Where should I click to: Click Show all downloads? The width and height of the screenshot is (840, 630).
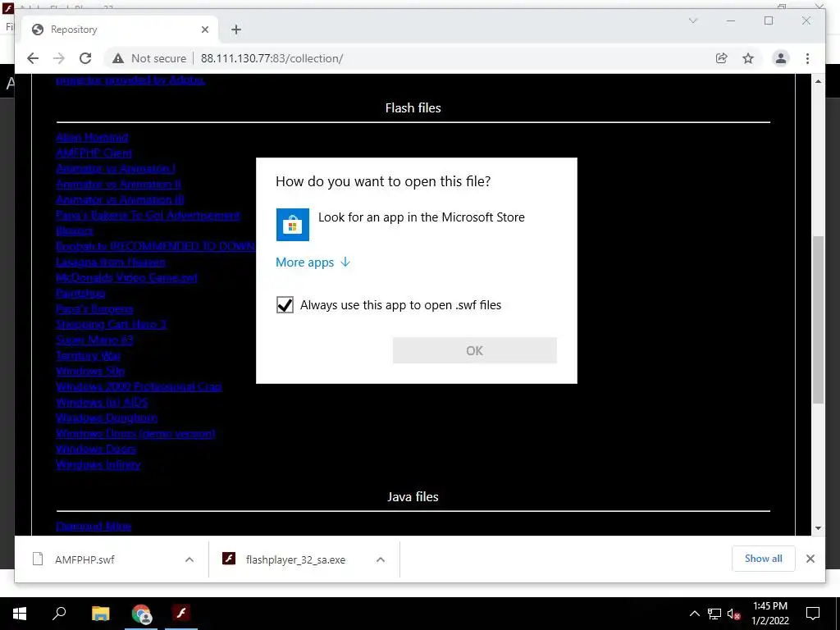tap(764, 558)
